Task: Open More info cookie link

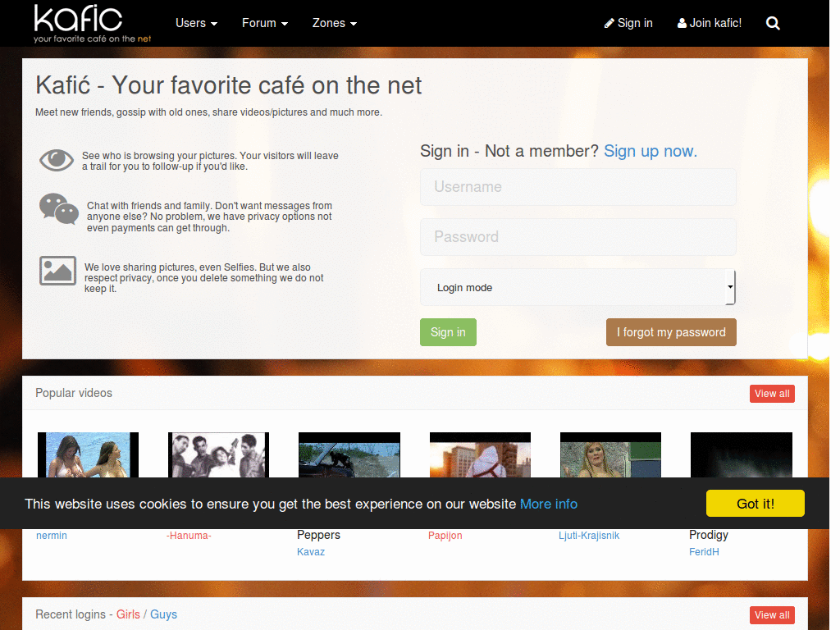Action: (x=549, y=504)
